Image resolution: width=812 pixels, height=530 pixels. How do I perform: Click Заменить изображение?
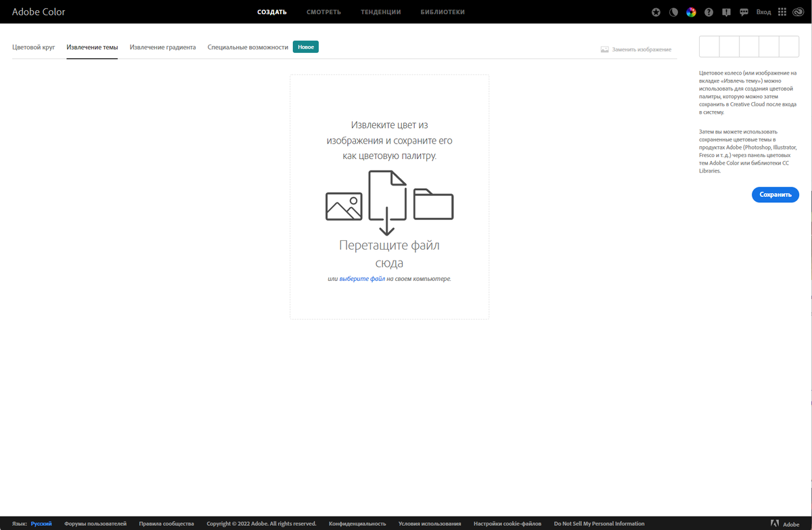[x=636, y=49]
